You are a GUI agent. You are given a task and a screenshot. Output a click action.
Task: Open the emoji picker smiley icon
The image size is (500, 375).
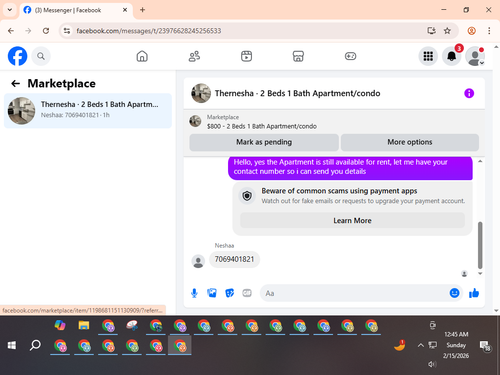pos(454,293)
